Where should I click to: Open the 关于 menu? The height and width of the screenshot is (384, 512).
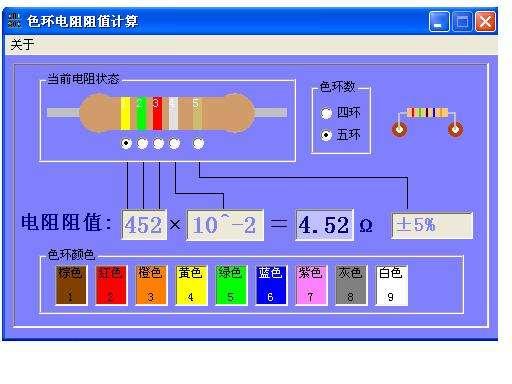click(x=22, y=44)
